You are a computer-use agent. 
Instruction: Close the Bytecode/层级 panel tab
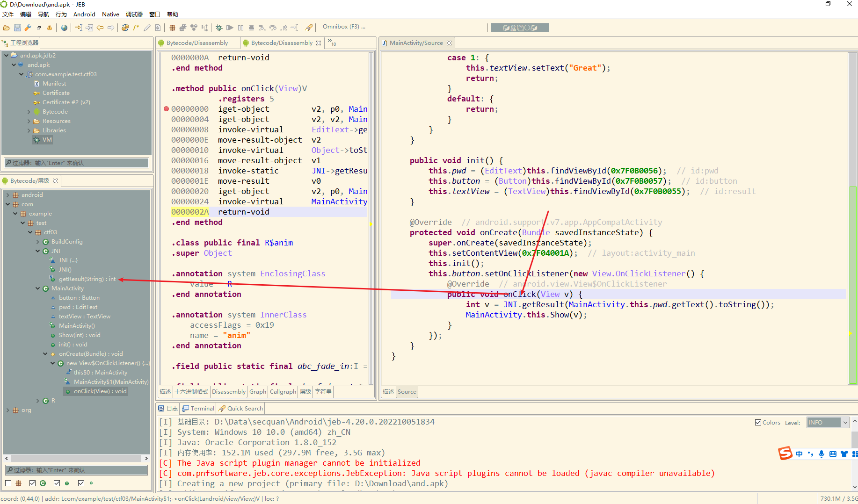55,181
